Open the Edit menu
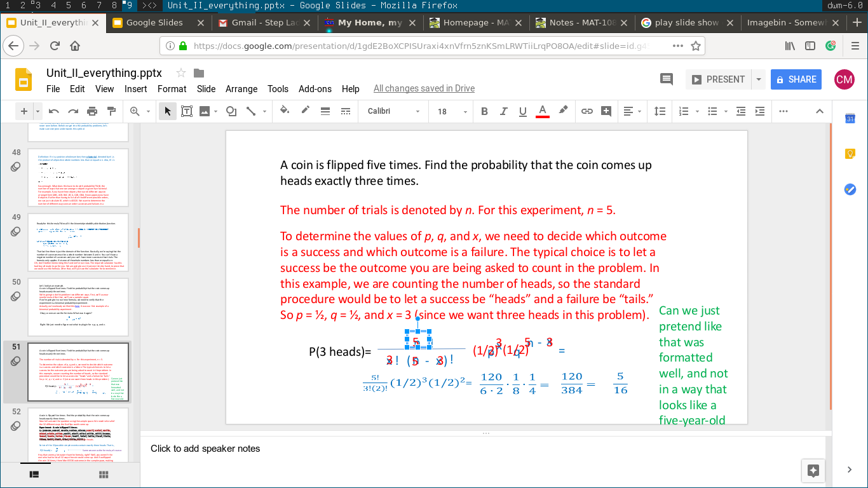The image size is (868, 488). click(x=78, y=89)
